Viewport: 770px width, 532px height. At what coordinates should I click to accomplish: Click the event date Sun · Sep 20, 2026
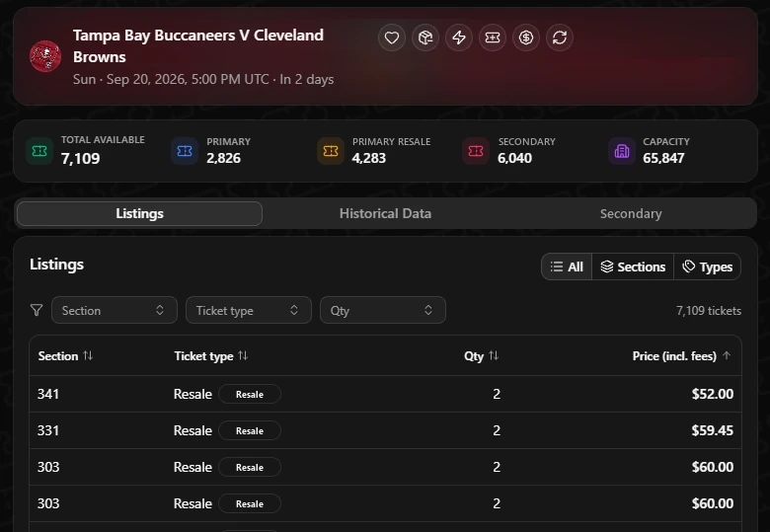click(x=203, y=80)
